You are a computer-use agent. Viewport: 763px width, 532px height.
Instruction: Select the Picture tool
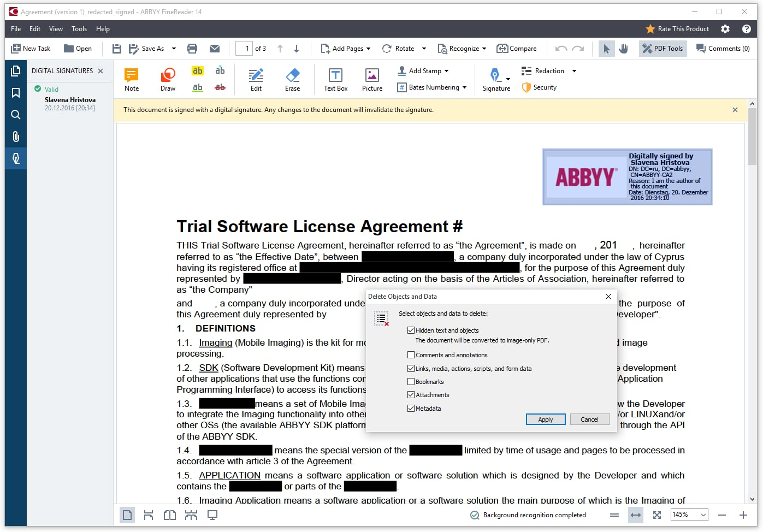point(372,78)
